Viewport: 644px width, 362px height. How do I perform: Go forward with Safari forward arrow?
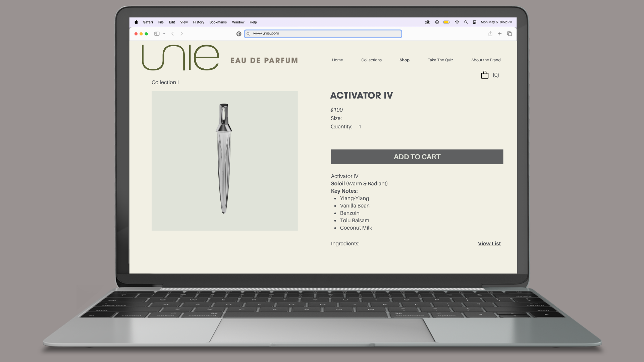(x=182, y=34)
